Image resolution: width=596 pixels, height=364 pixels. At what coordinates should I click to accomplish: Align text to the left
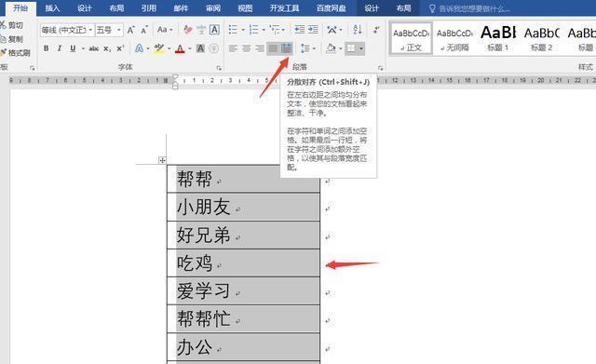[233, 48]
